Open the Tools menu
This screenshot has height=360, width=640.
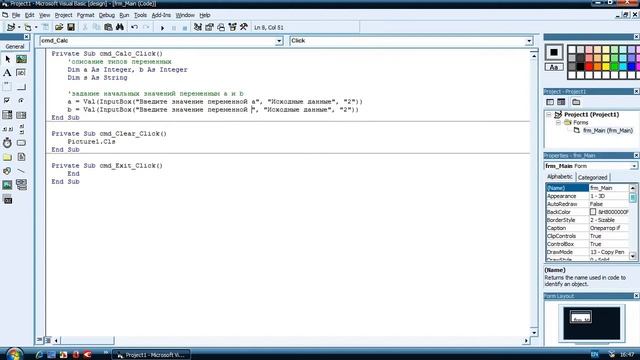tap(140, 15)
